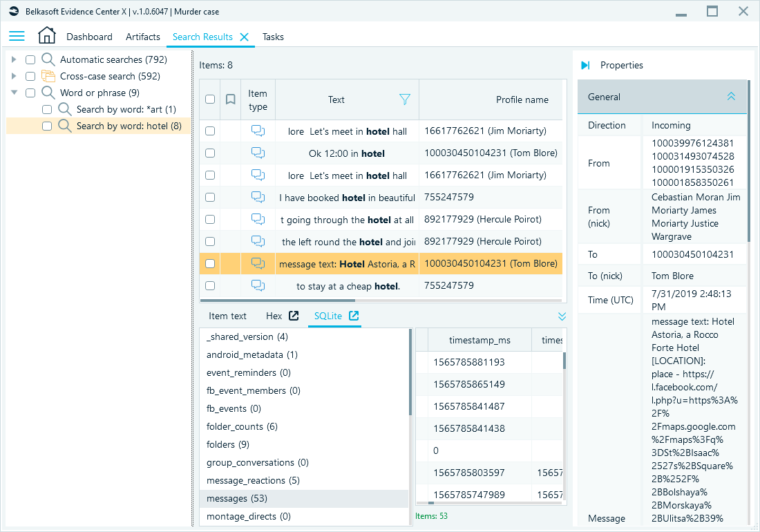Open the hamburger main menu
This screenshot has height=532, width=760.
17,37
